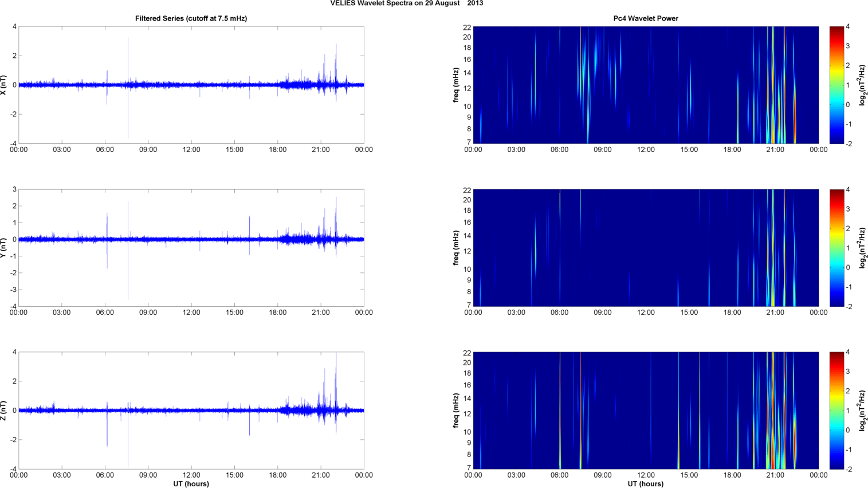Click the bottom Pc4 wavelet power spectrogram
868x488 pixels.
(646, 411)
